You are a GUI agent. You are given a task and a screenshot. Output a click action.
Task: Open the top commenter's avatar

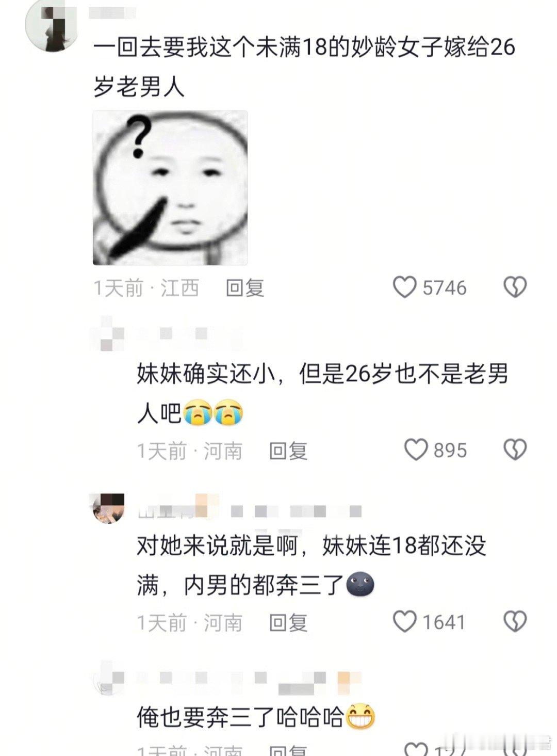[51, 26]
